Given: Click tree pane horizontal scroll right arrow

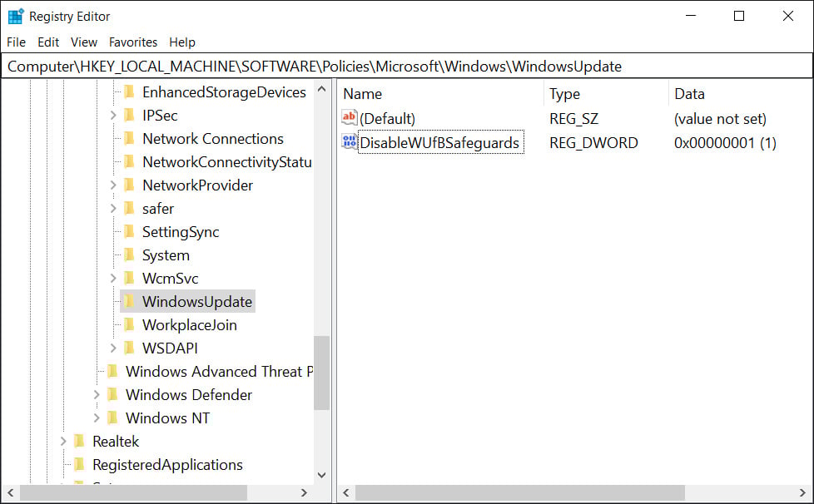Looking at the screenshot, I should point(305,492).
